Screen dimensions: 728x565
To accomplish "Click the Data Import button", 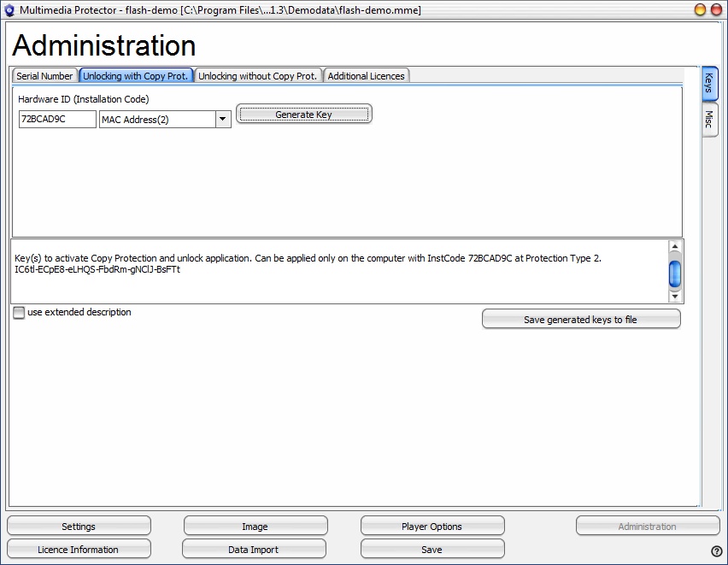I will (253, 550).
